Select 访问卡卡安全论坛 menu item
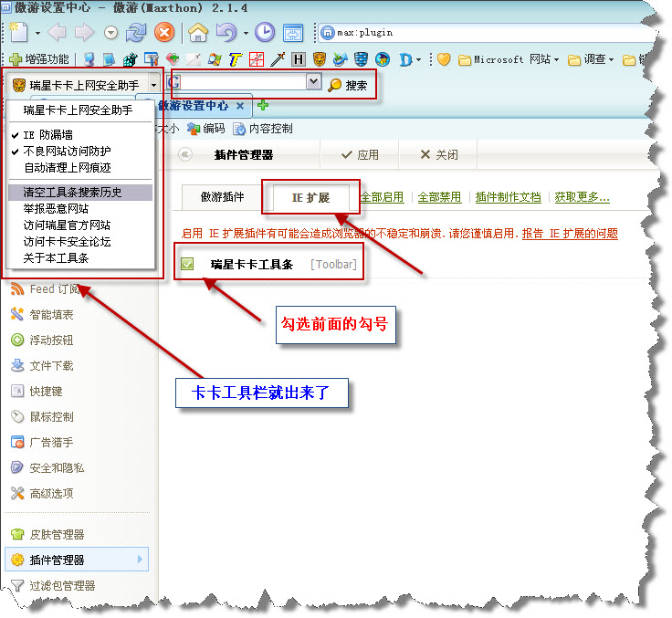The width and height of the screenshot is (672, 618). pyautogui.click(x=80, y=242)
